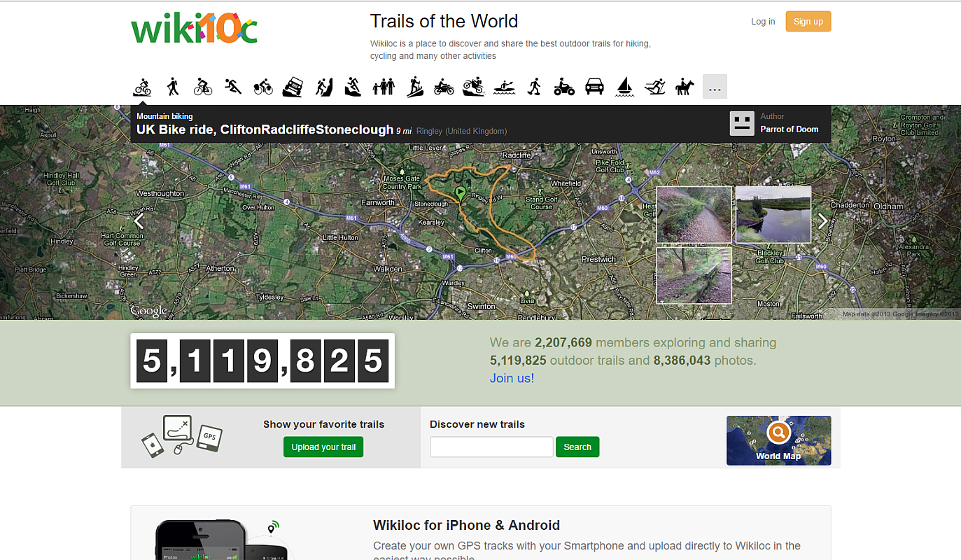Choose the kayaking activity icon
Viewport: 961px width, 560px height.
tap(505, 87)
